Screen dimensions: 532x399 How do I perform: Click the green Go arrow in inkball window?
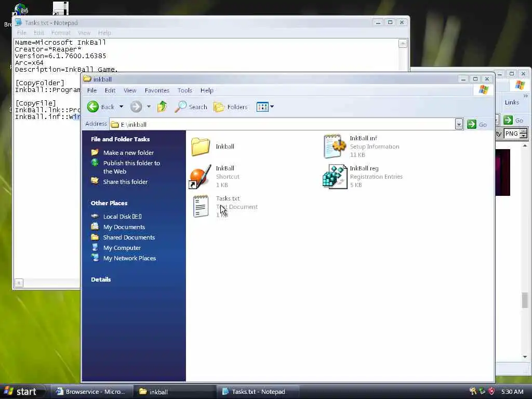point(471,124)
